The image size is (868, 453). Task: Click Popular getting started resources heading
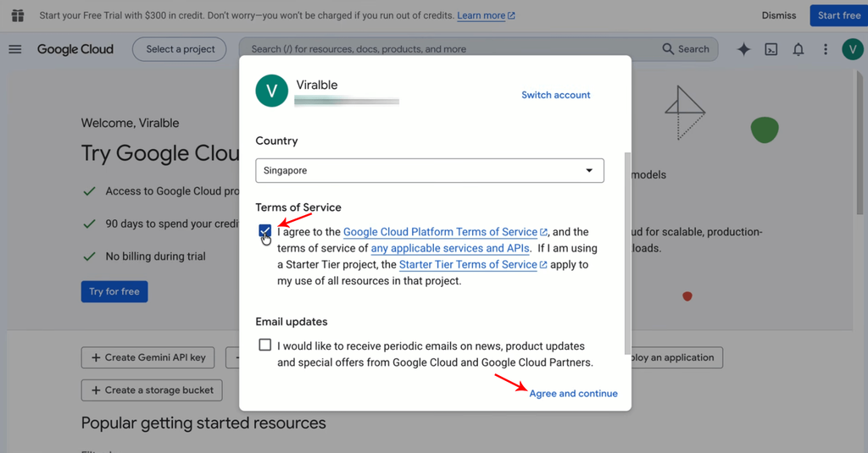(x=203, y=423)
